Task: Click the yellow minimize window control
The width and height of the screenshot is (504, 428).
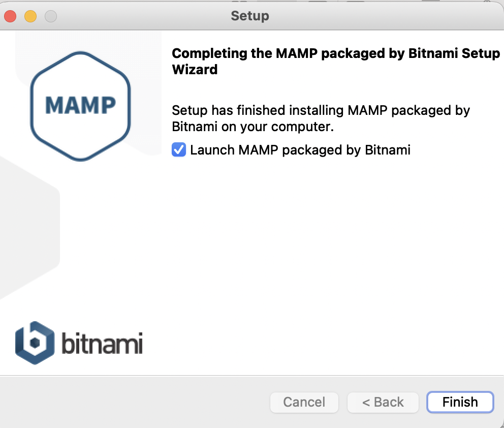Action: click(x=30, y=16)
